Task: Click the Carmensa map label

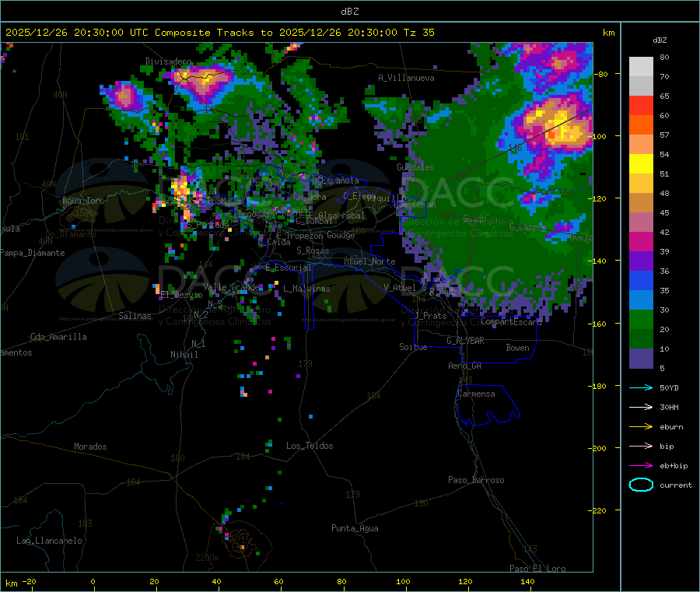Action: (476, 394)
